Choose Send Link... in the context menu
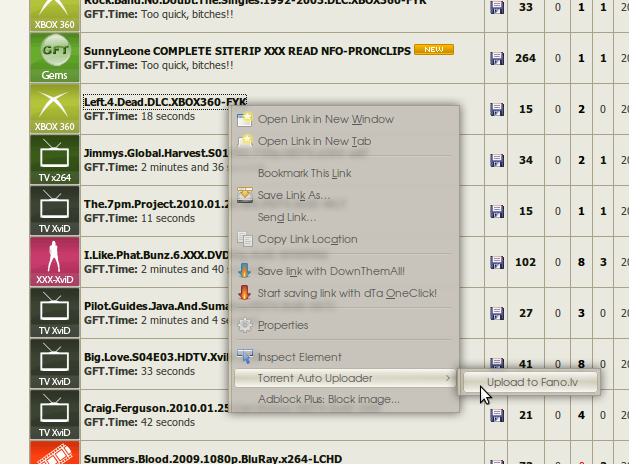The width and height of the screenshot is (629, 464). tap(345, 217)
